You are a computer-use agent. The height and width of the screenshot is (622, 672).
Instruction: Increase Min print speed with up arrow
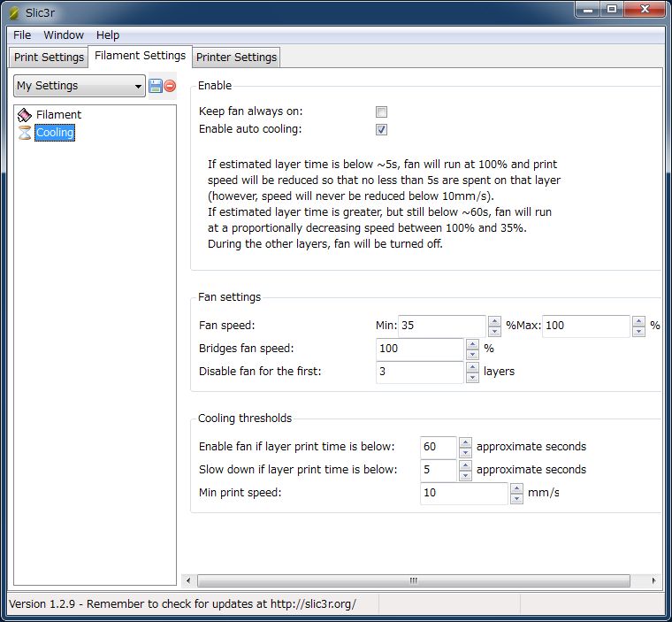point(516,488)
